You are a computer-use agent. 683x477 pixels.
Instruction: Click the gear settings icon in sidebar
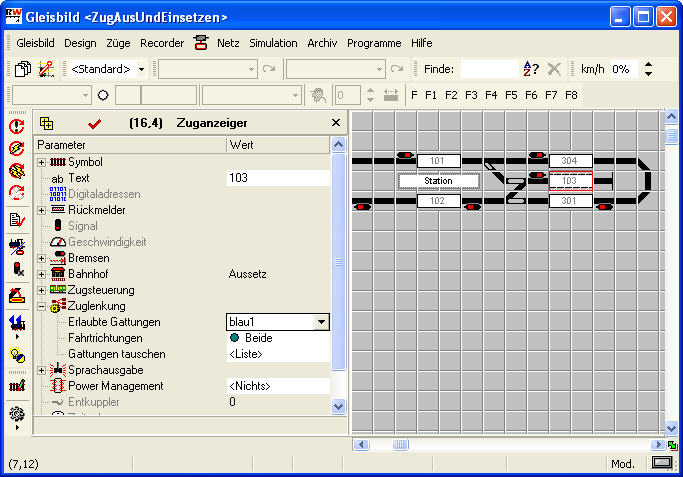17,414
